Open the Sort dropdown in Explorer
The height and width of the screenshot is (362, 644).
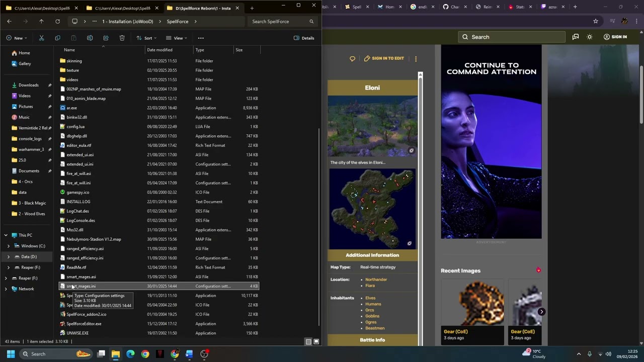146,38
